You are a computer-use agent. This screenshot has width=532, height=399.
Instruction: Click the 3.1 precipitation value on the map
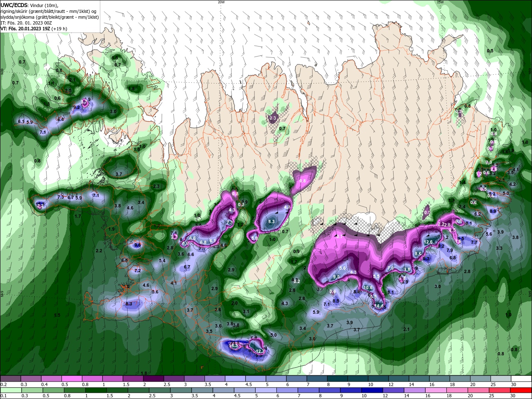point(246,311)
